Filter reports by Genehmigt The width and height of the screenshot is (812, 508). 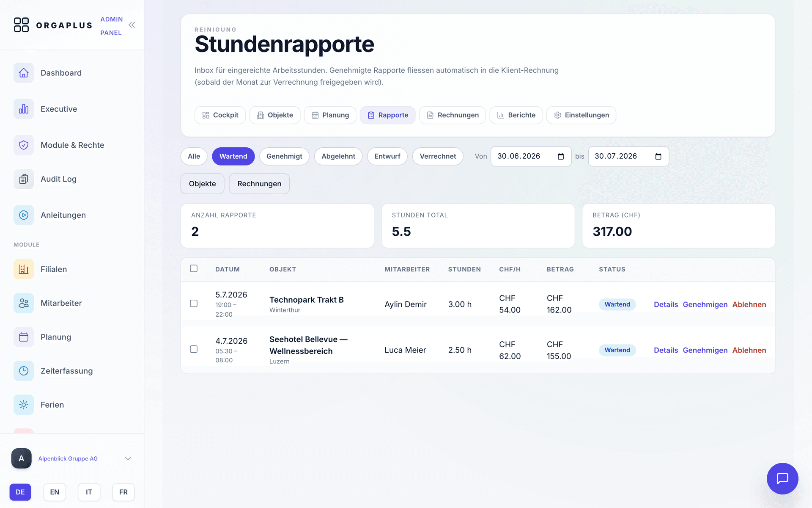[x=284, y=156]
